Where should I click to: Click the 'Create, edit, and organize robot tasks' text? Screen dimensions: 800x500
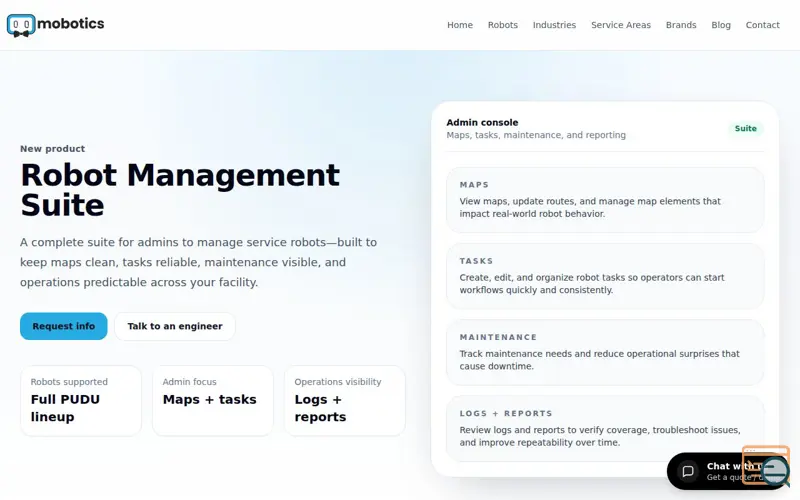click(592, 284)
